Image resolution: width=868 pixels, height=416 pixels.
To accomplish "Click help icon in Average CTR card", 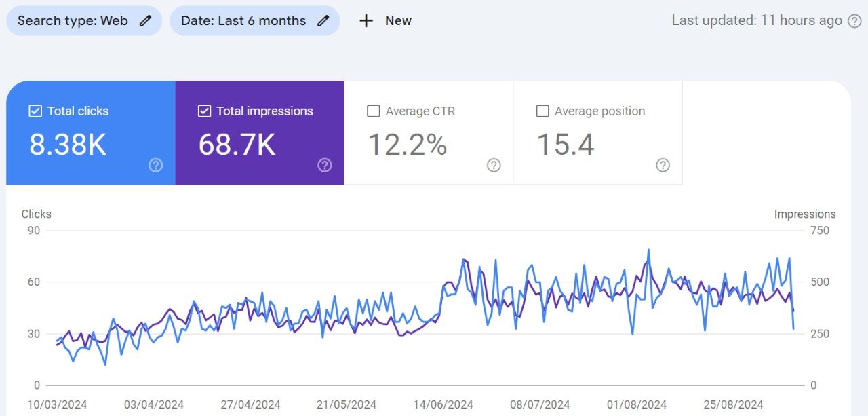I will point(494,165).
